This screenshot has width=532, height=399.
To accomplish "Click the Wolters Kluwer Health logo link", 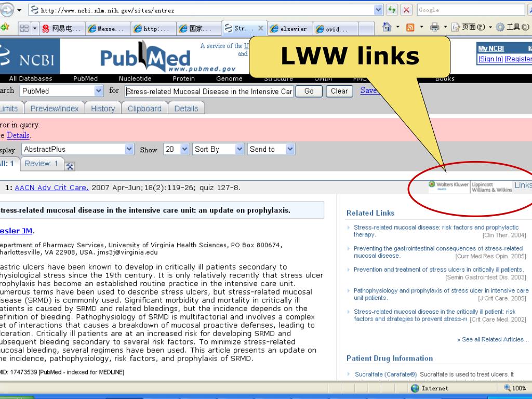I will 448,187.
